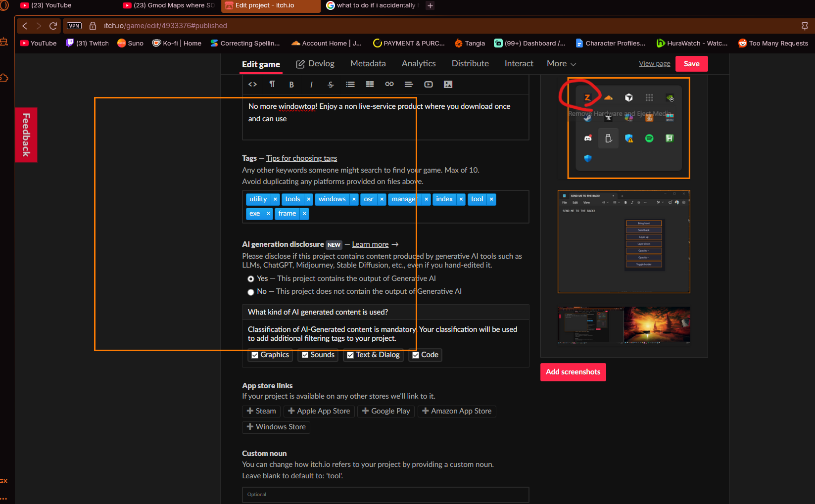815x504 pixels.
Task: Switch to Edit game tab
Action: pyautogui.click(x=261, y=64)
